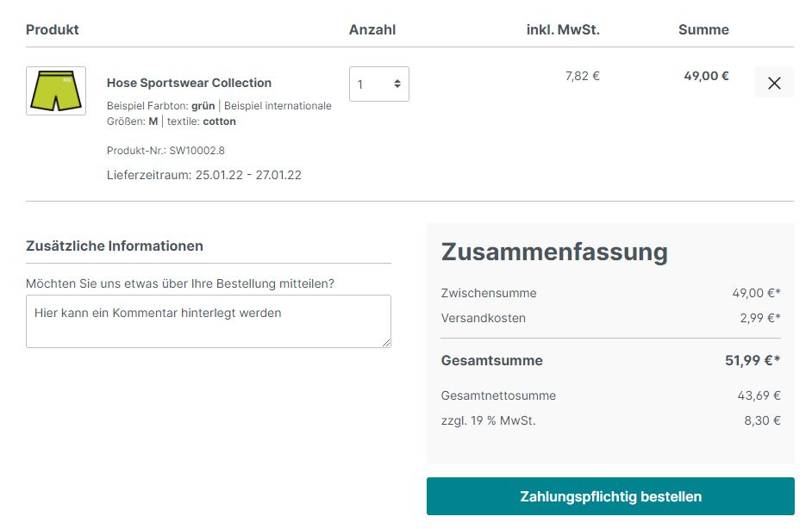Click the Gesamtsumme amount 51,99 €
This screenshot has height=529, width=812.
click(x=752, y=360)
